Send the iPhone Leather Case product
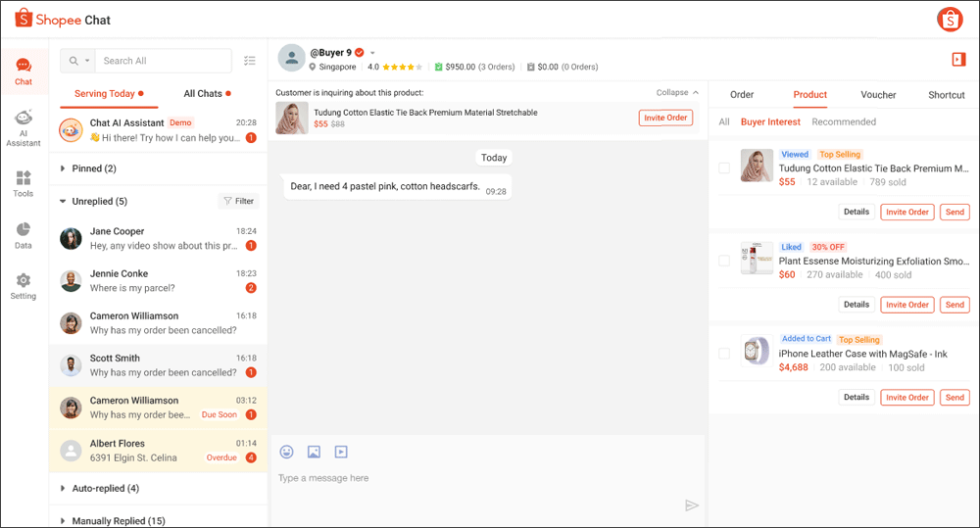This screenshot has width=980, height=528. click(x=955, y=398)
